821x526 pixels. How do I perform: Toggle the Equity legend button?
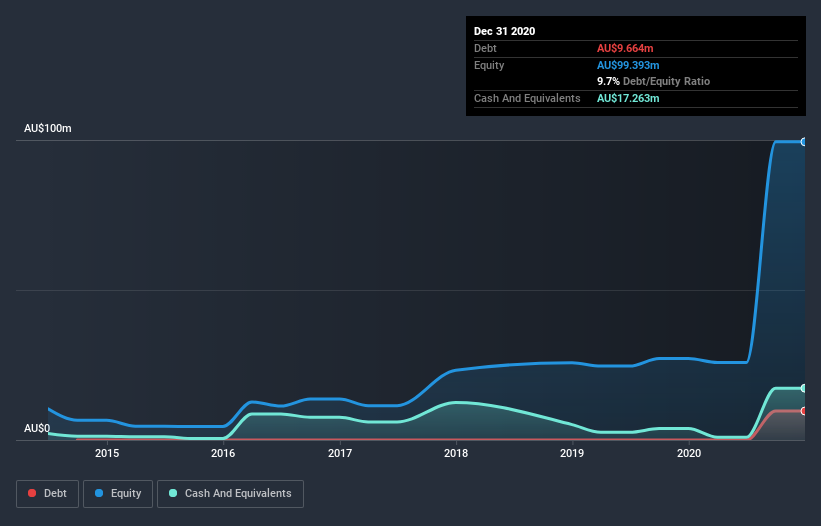[x=118, y=494]
